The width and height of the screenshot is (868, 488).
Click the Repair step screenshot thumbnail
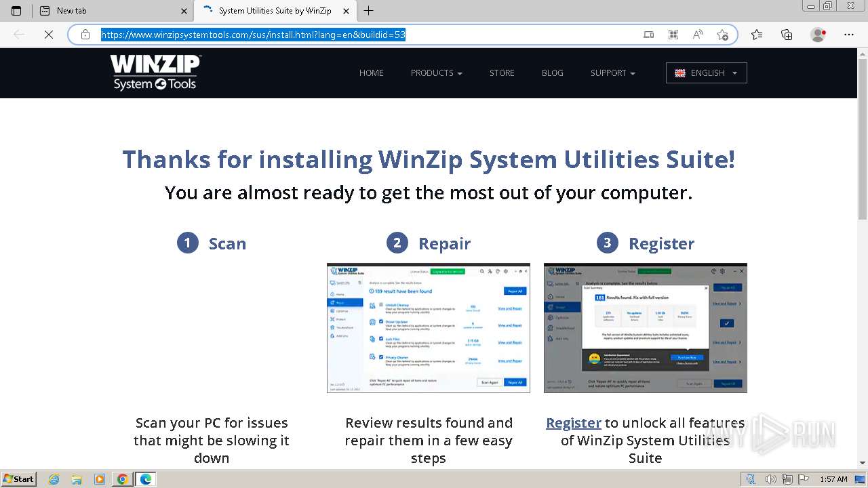tap(429, 328)
